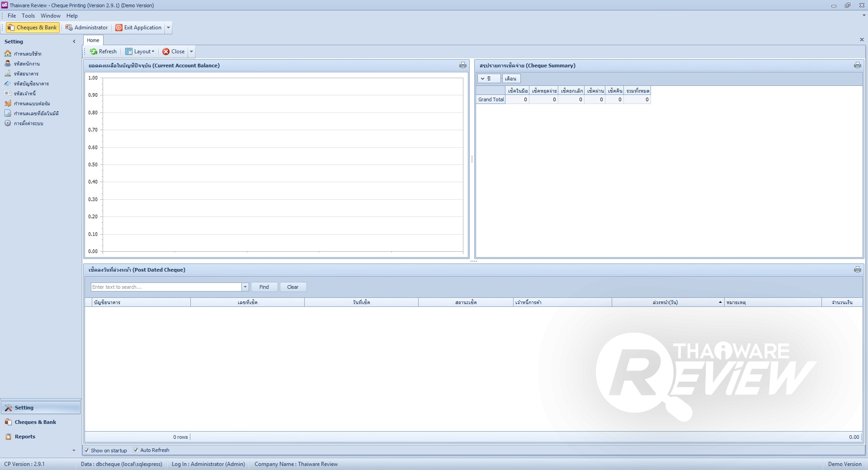
Task: Sort by บัญชีธนาคาร column header
Action: click(141, 302)
